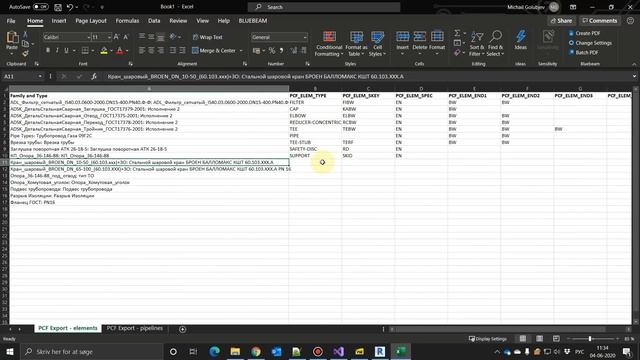
Task: Click the Save icon in title bar
Action: 58,7
